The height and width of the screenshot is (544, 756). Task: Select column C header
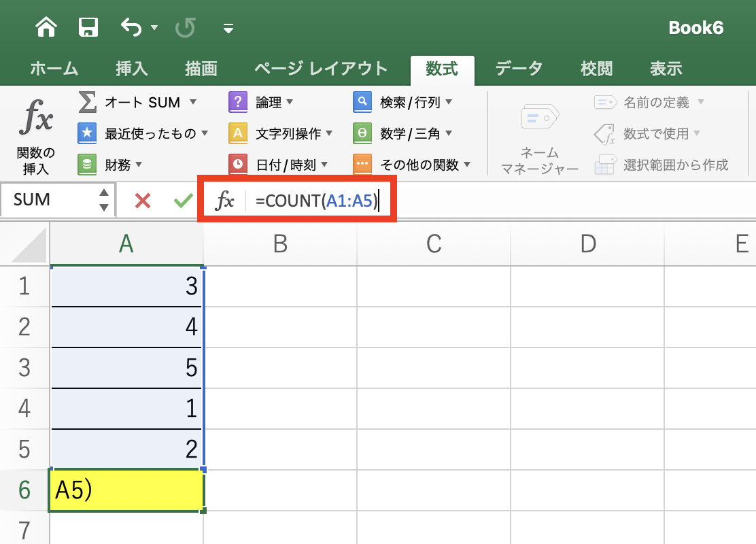point(434,244)
